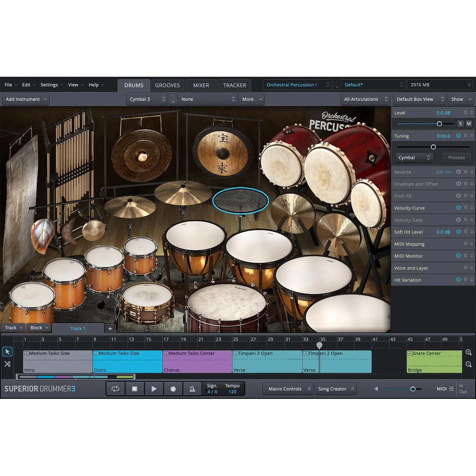Select the scissors cut tool
Image resolution: width=476 pixels, height=476 pixels.
point(7,364)
